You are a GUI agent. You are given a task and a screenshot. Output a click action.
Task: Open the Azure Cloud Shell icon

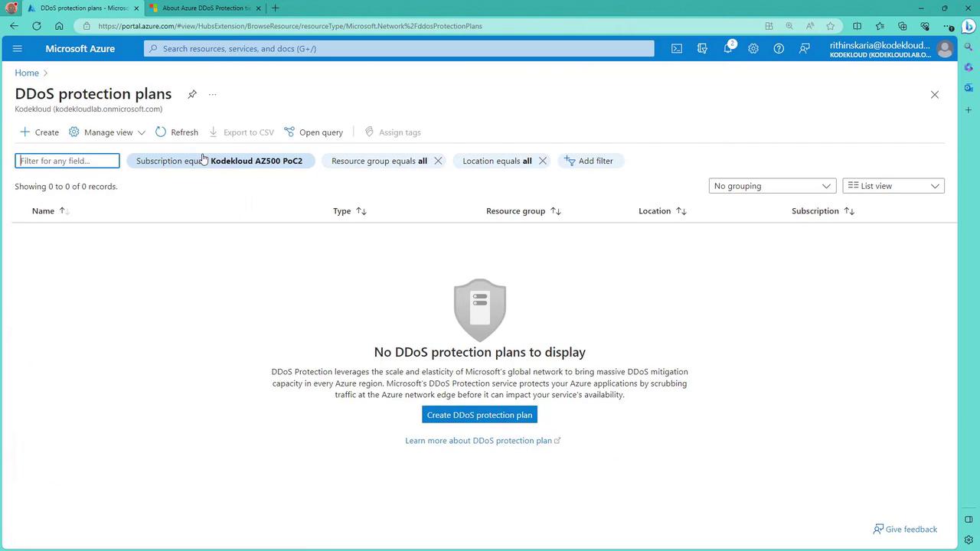[x=677, y=48]
